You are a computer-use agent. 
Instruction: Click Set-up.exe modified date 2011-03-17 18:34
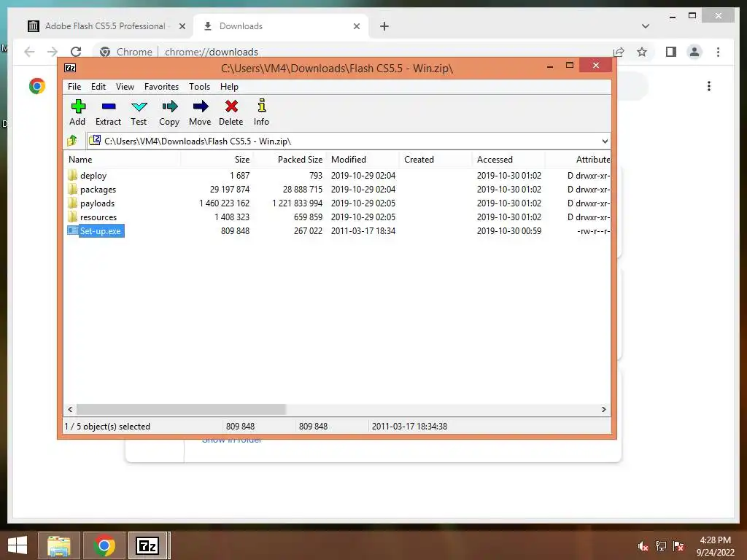point(363,231)
